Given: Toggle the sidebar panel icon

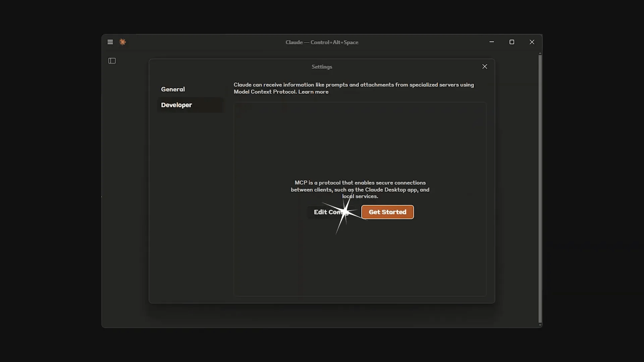Looking at the screenshot, I should (112, 61).
